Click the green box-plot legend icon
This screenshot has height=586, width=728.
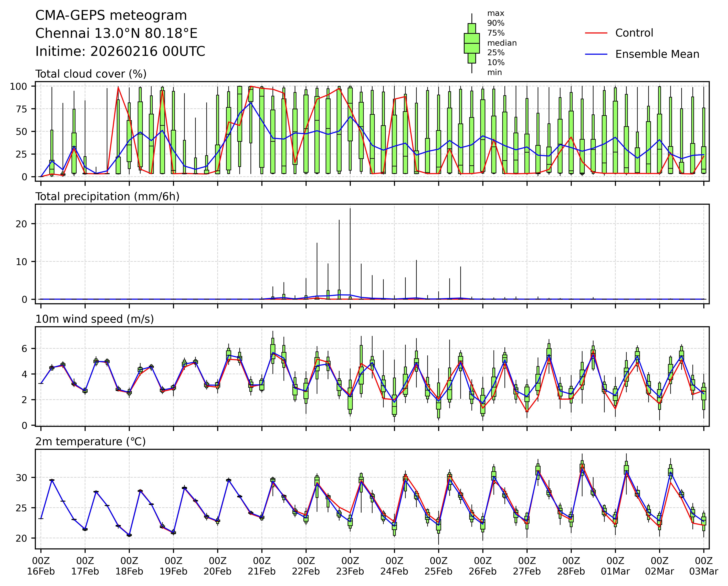472,43
